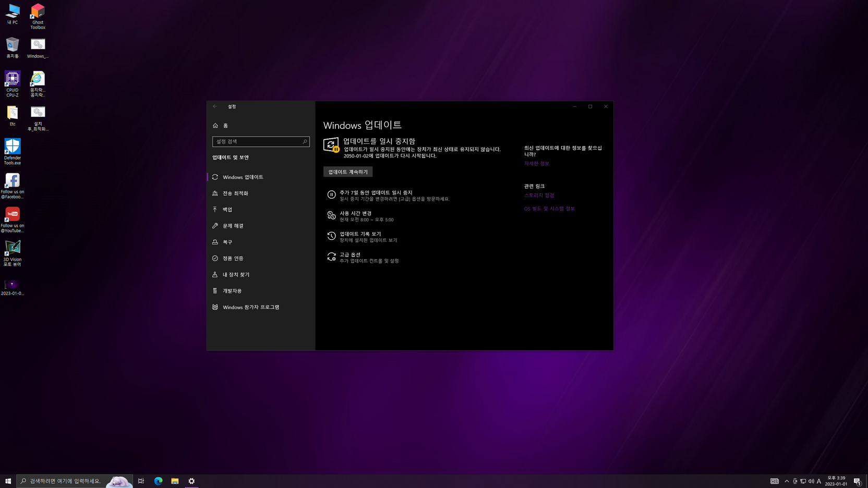Select the CPUID CPU-Z desktop icon
The image size is (868, 488).
[x=13, y=84]
